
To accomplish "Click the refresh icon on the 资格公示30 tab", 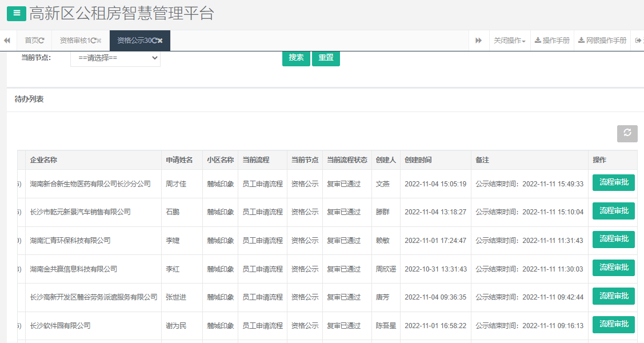I will pyautogui.click(x=153, y=41).
